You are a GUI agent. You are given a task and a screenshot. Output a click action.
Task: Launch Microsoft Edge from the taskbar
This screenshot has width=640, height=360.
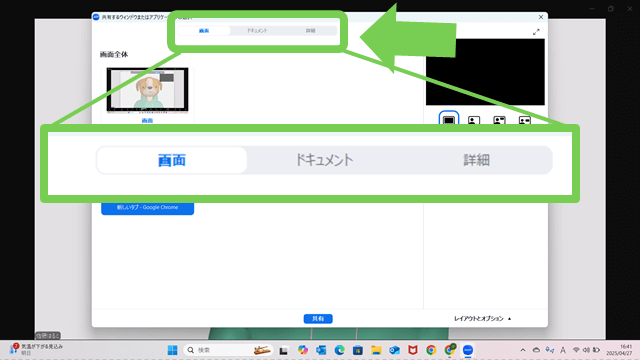click(339, 350)
